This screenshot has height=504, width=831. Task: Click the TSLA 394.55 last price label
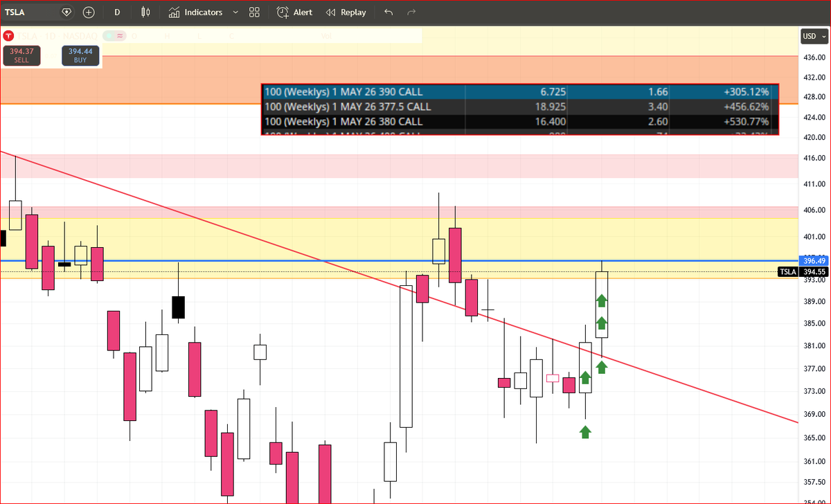pyautogui.click(x=803, y=272)
